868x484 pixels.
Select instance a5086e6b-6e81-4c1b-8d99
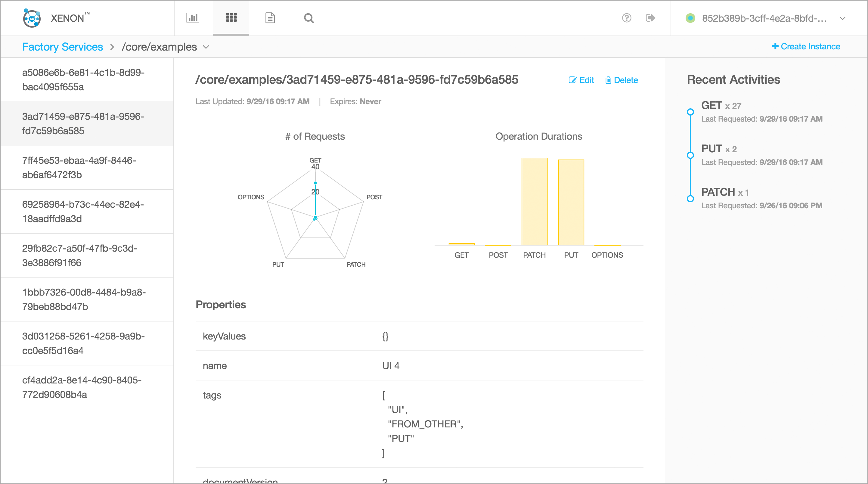87,79
